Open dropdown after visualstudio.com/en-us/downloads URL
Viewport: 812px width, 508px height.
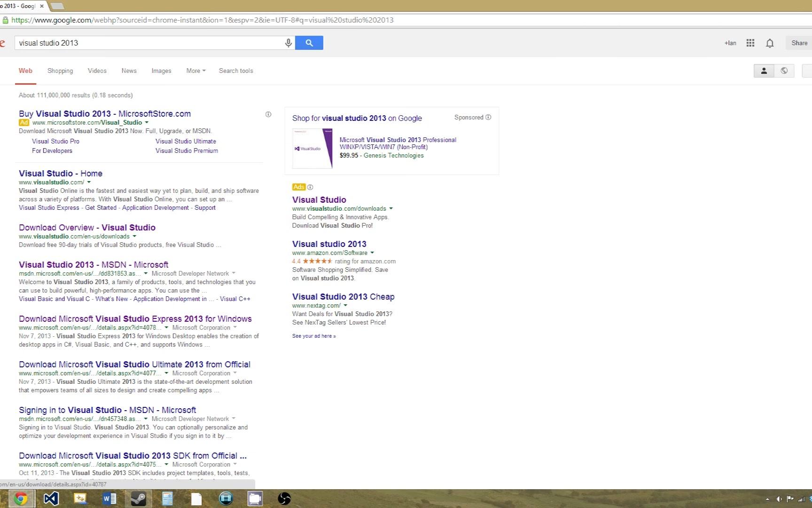(x=134, y=236)
